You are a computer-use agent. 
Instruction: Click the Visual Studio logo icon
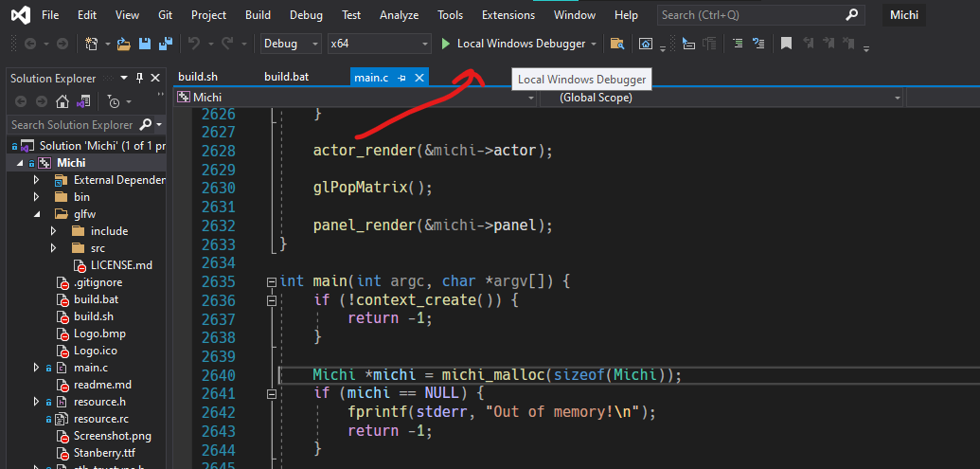(x=21, y=15)
